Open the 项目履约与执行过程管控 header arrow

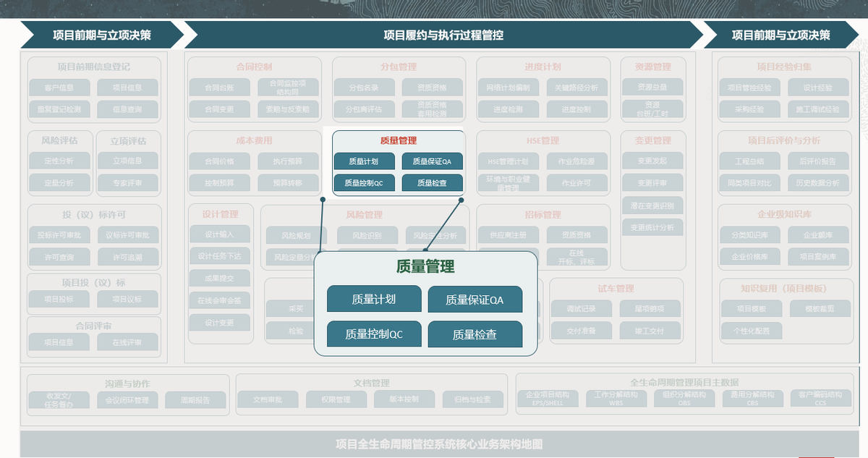point(443,35)
